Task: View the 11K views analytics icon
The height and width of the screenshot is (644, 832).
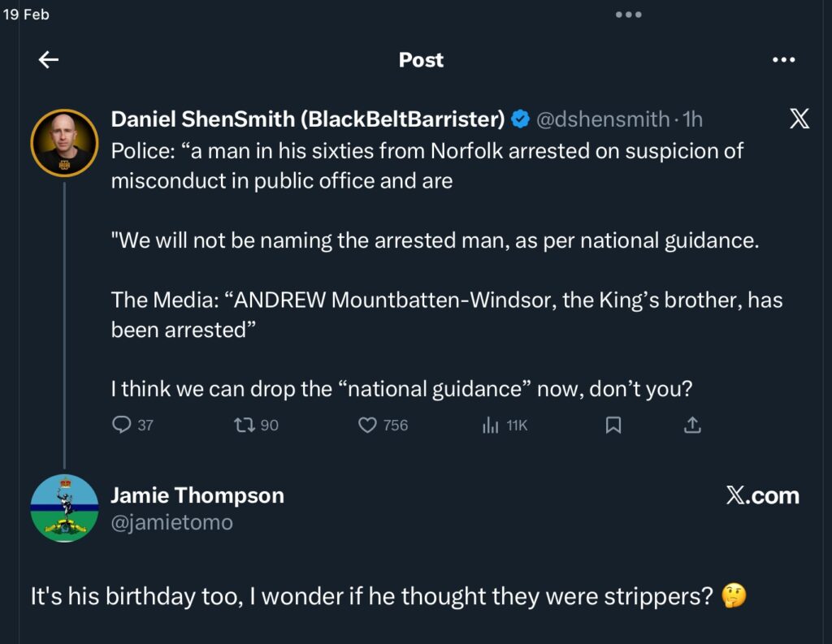Action: (x=491, y=425)
